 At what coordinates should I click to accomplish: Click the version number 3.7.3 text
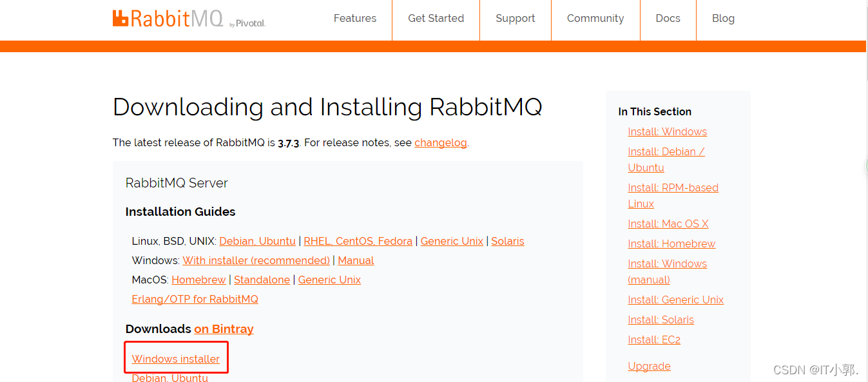click(289, 142)
